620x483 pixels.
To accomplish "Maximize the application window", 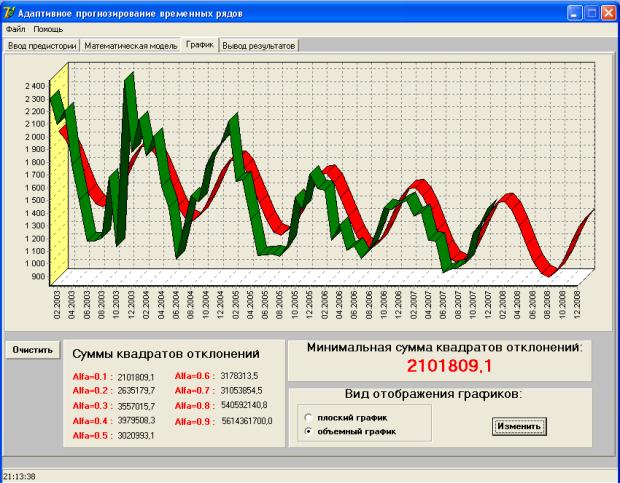I will 592,12.
